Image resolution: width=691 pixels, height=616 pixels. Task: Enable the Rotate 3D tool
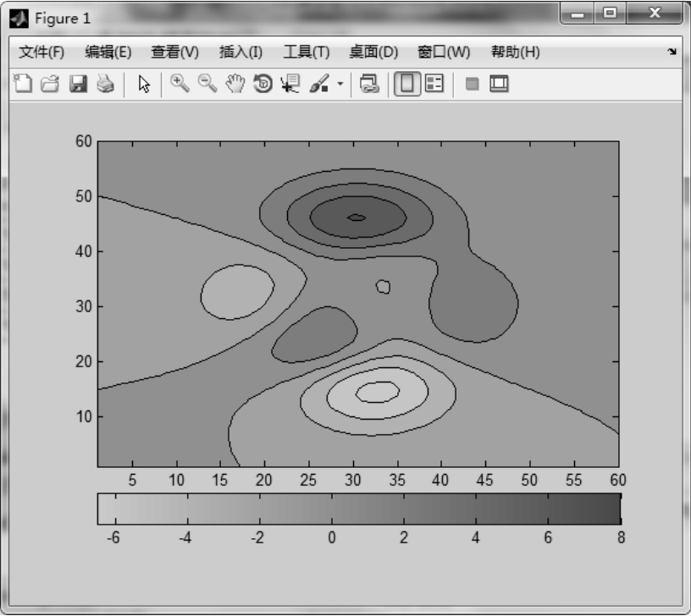(x=263, y=84)
